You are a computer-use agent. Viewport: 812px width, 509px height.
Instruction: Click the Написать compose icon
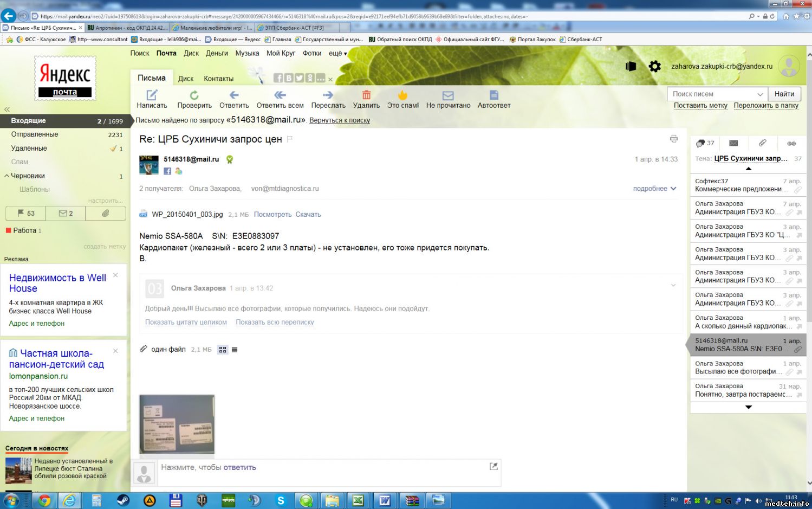(x=152, y=95)
